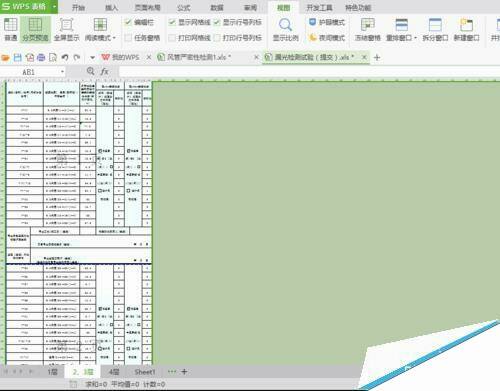Open New Window (新建窗口)
This screenshot has height=391, width=500.
click(x=466, y=29)
